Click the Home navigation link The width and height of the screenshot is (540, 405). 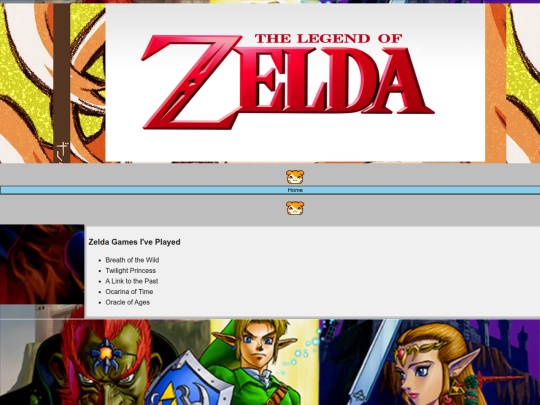pos(295,190)
